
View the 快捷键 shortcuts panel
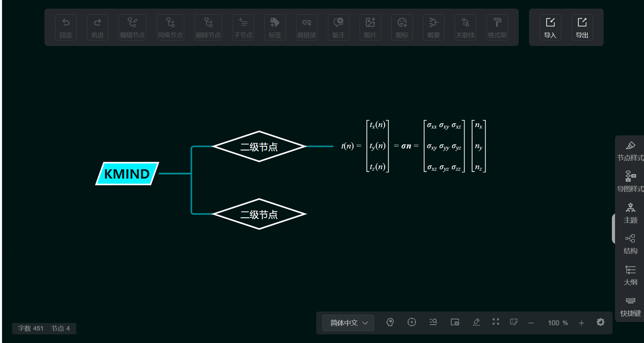click(x=630, y=306)
